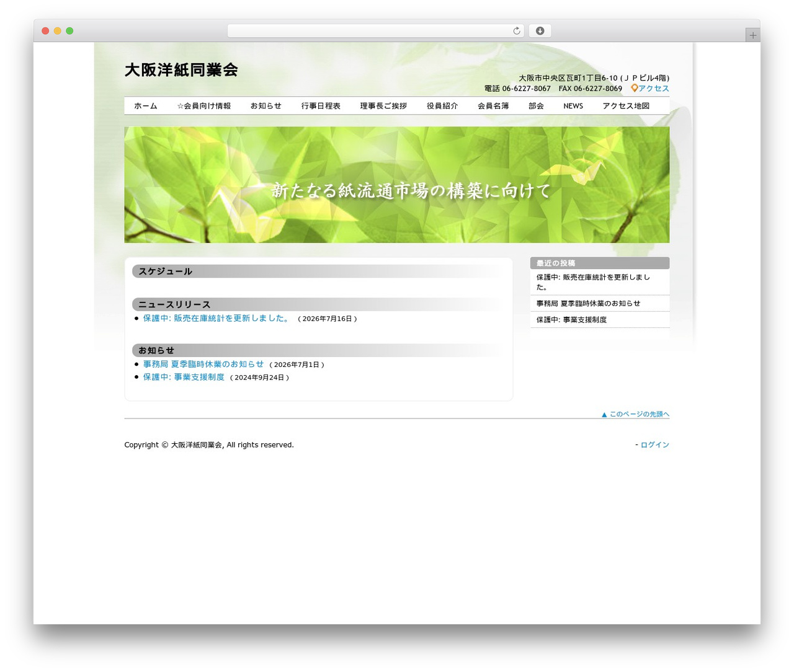Open 理事長ご挨拶 page

point(383,106)
